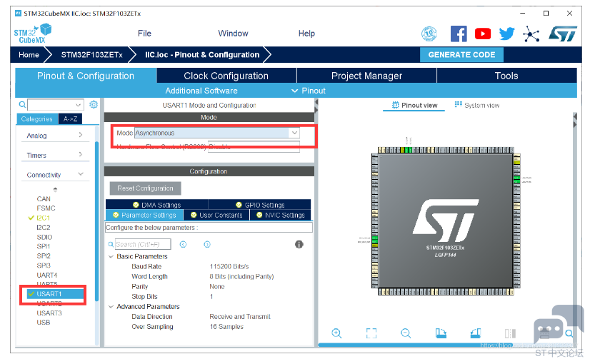Rotate the chip view clockwise
Screen dimensions: 590x364
tap(441, 333)
